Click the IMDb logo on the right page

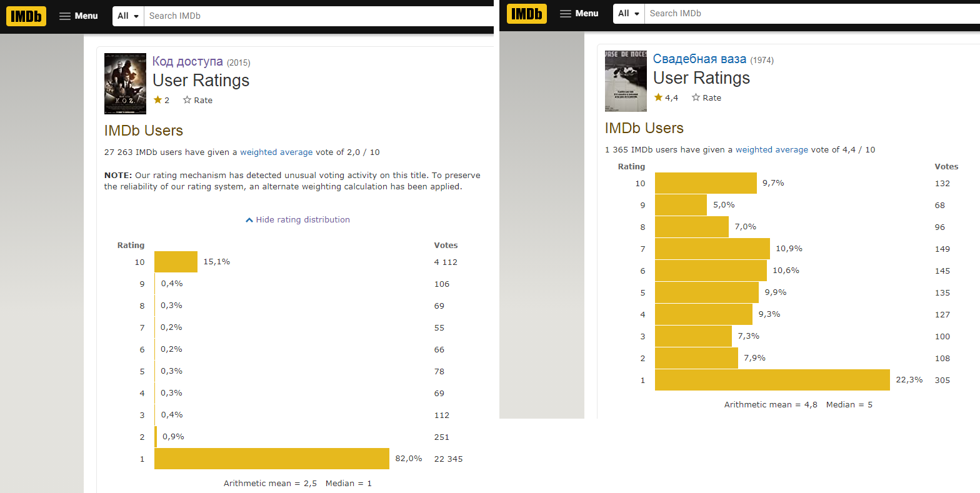526,13
